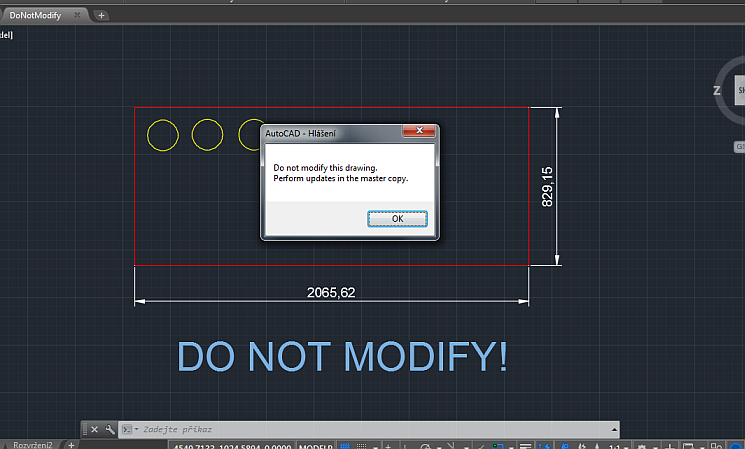Select the leftmost yellow circle
This screenshot has height=449, width=745.
coord(162,134)
